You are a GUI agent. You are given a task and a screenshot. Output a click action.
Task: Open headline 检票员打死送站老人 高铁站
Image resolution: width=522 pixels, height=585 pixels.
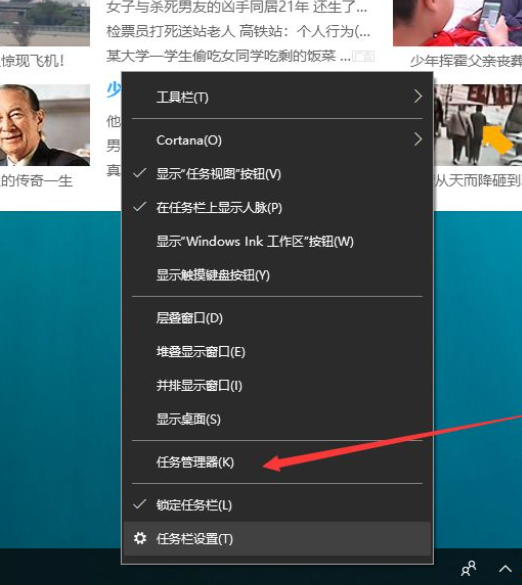pos(238,32)
